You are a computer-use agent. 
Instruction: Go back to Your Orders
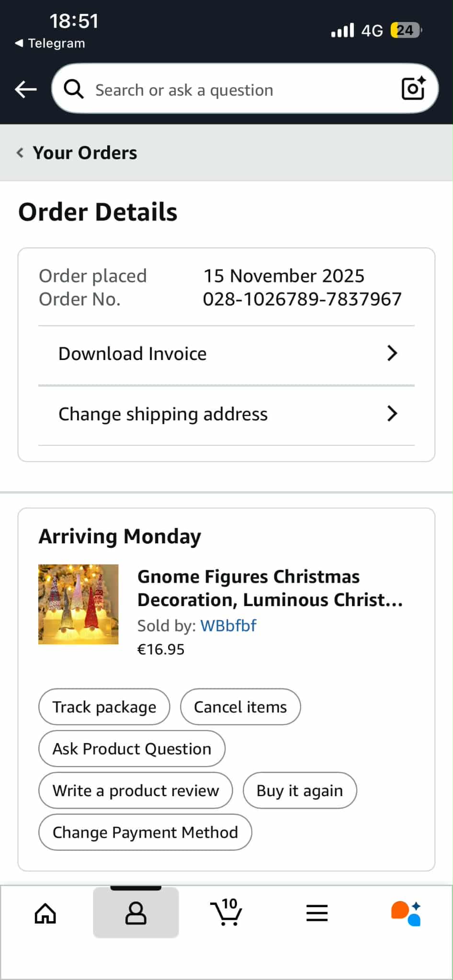pos(78,153)
